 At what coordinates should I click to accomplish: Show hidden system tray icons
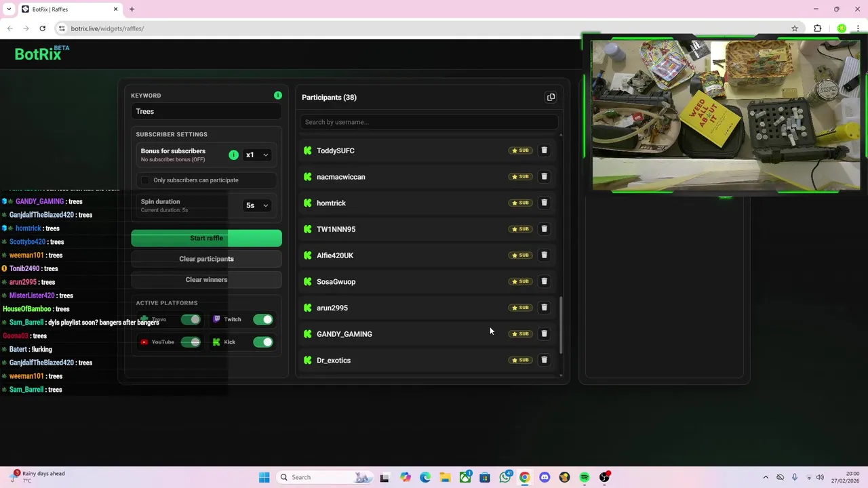click(x=766, y=477)
